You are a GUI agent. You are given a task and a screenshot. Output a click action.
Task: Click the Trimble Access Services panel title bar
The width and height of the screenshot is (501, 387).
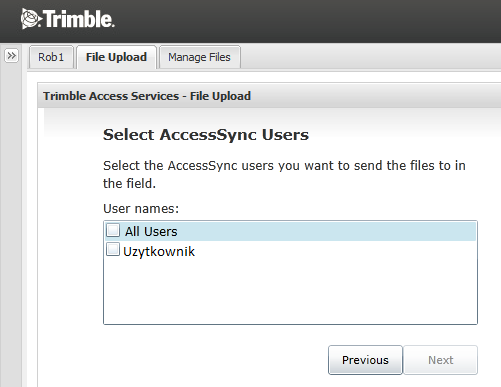[x=269, y=96]
